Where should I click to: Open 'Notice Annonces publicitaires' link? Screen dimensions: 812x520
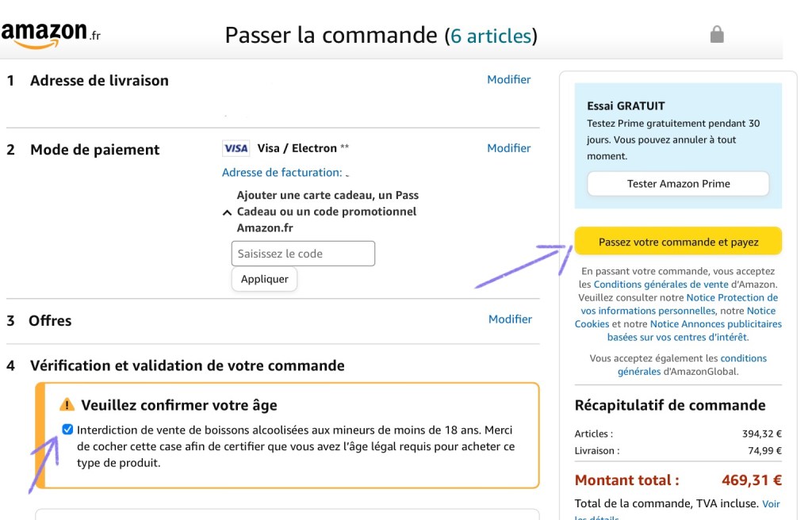tap(715, 324)
